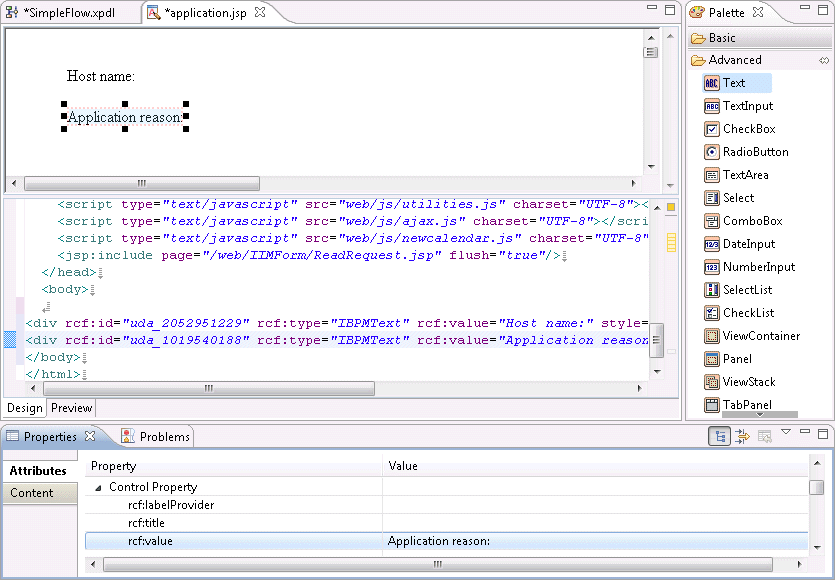Select the CheckBox palette tool
Image resolution: width=835 pixels, height=580 pixels.
pos(748,129)
